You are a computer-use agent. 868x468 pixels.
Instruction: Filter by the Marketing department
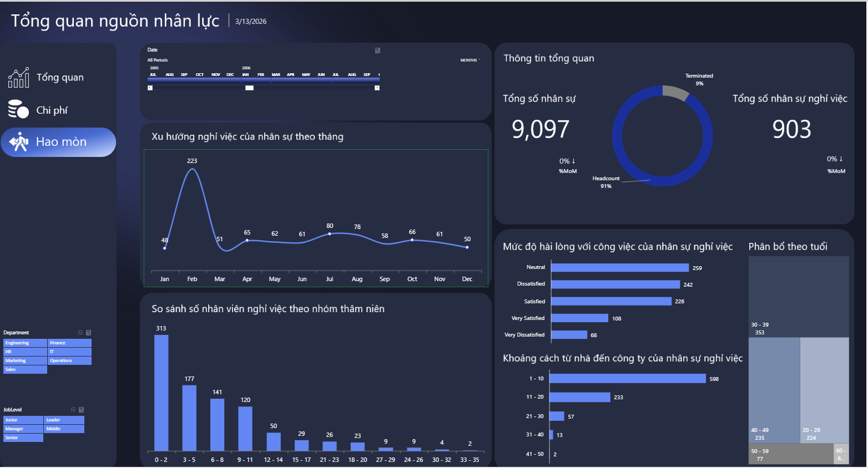(x=25, y=361)
